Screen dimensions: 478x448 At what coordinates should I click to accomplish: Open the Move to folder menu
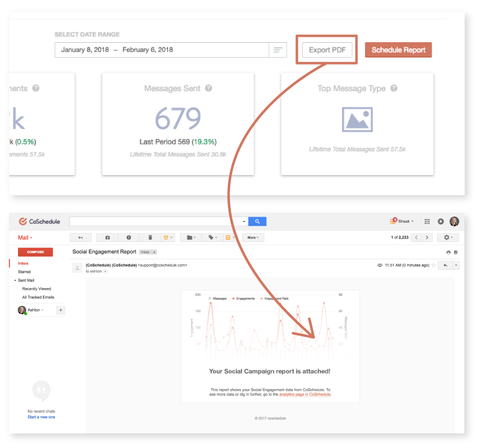(x=191, y=238)
